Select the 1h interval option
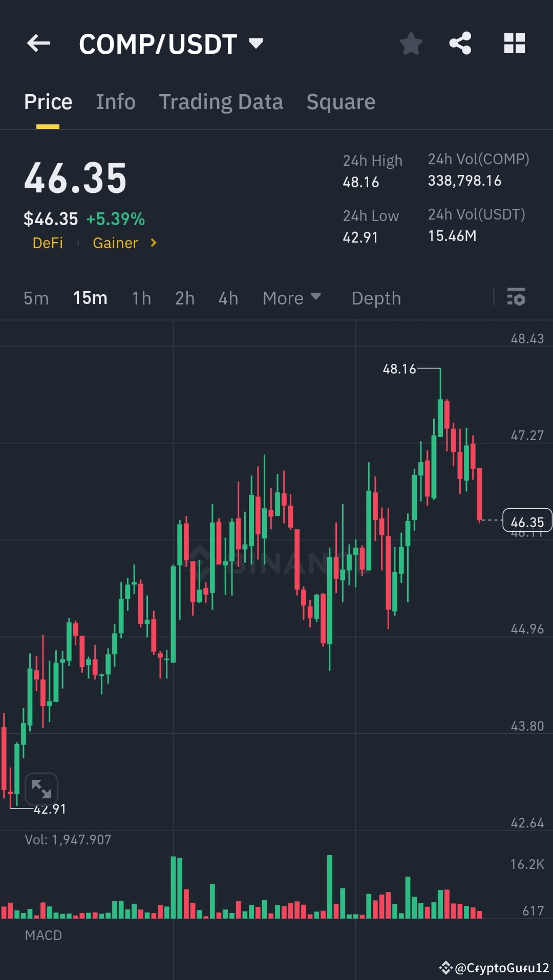The width and height of the screenshot is (553, 980). point(141,298)
